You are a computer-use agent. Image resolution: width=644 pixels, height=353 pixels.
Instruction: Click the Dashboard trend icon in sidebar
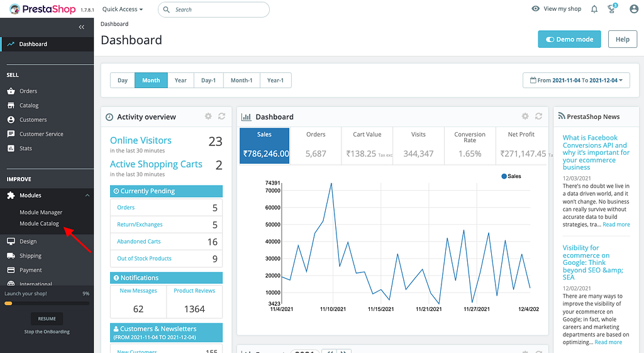[11, 44]
